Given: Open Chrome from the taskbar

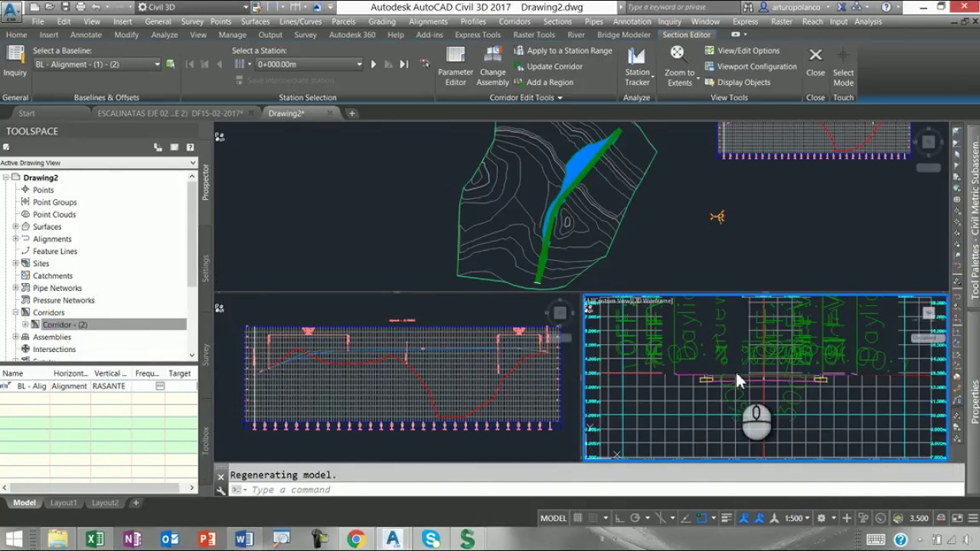Looking at the screenshot, I should 355,540.
